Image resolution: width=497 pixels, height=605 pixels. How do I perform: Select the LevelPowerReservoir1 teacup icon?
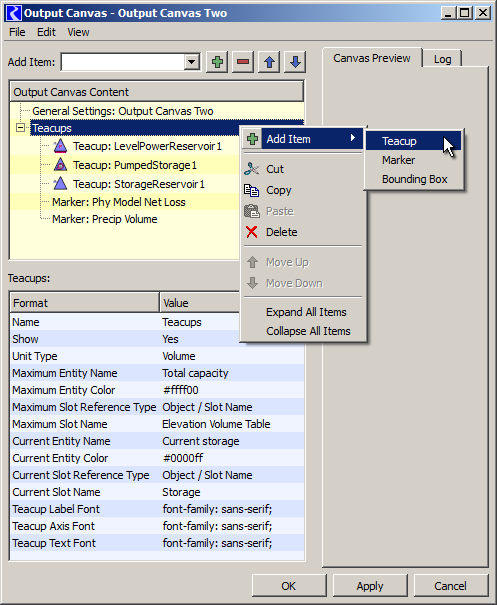(60, 146)
